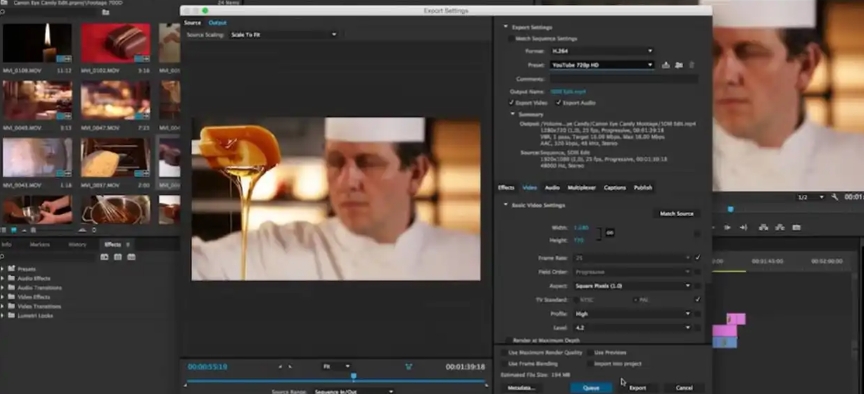Click the Export button
The height and width of the screenshot is (394, 864).
point(638,388)
